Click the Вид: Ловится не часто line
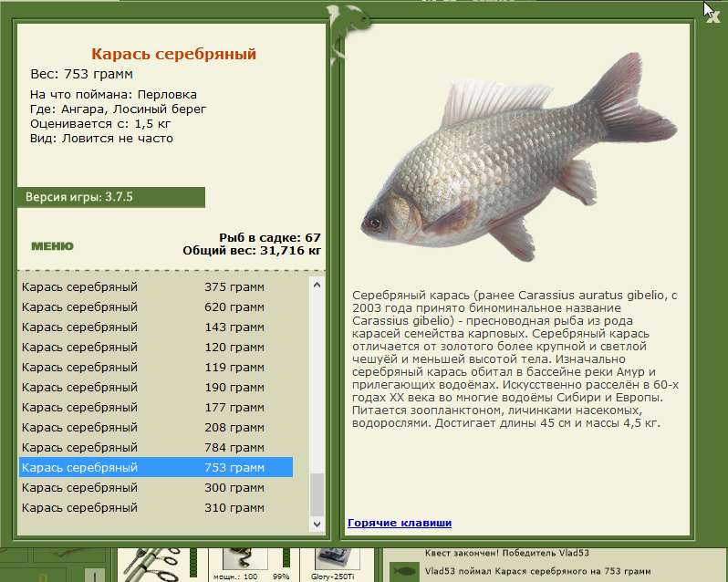The height and width of the screenshot is (582, 728). click(101, 139)
